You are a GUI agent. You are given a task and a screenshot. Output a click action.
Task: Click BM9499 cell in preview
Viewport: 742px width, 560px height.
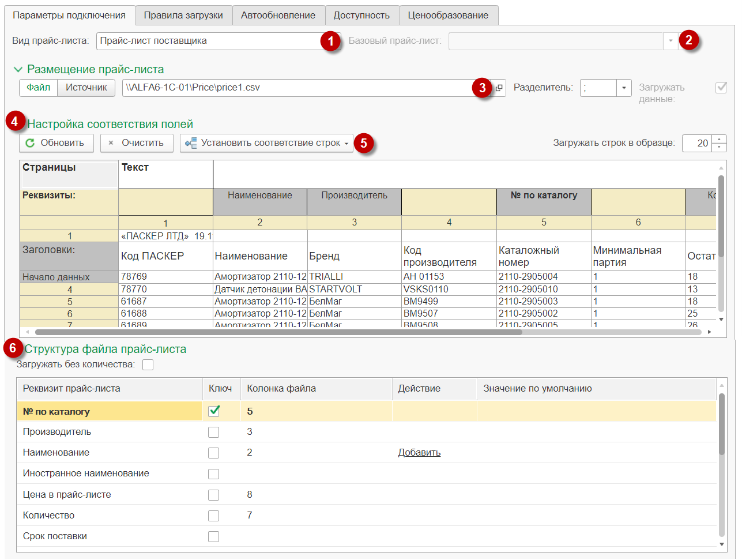click(449, 302)
